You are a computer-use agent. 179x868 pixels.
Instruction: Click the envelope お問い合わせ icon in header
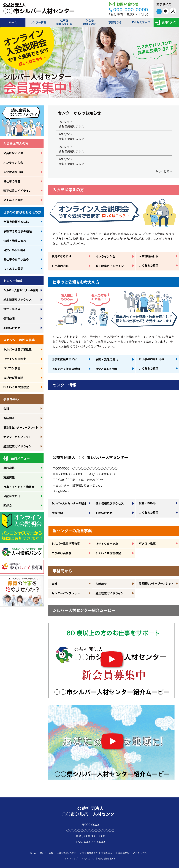[112, 4]
